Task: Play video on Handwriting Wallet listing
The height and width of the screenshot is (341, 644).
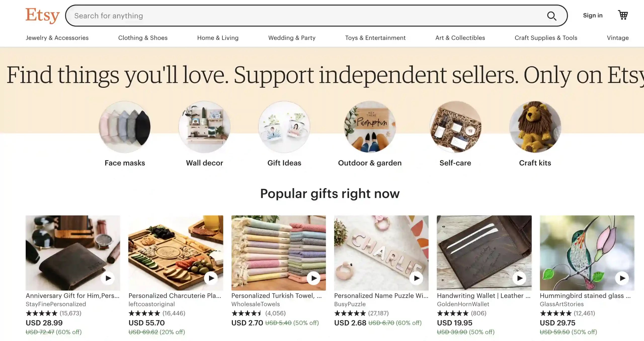Action: click(x=519, y=278)
